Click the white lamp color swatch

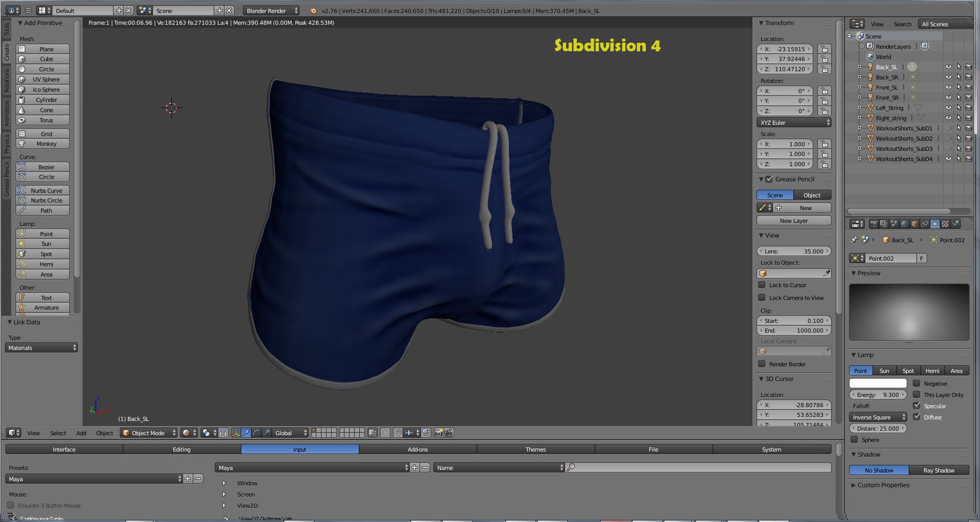pos(878,383)
